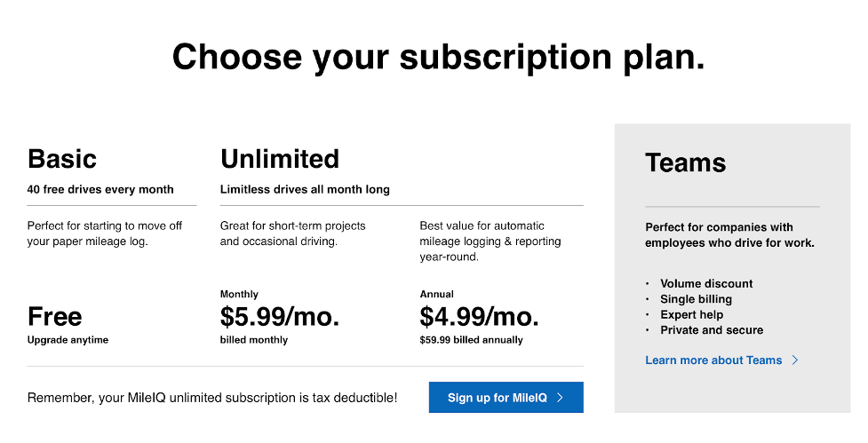Click the 40 free drives every month subtitle
Image resolution: width=868 pixels, height=443 pixels.
click(x=100, y=190)
